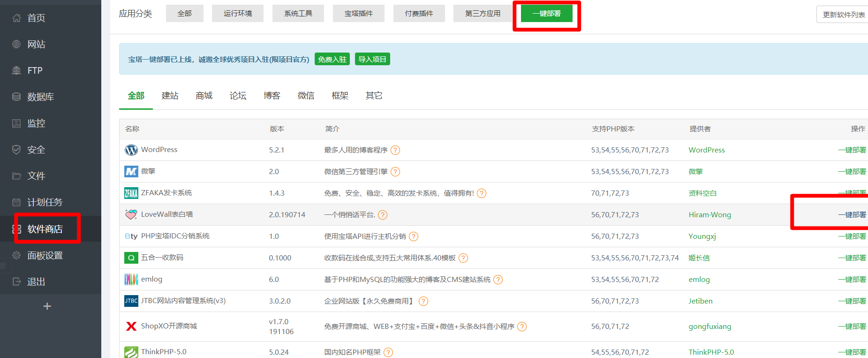Click the 退出 logout icon in sidebar

16,282
